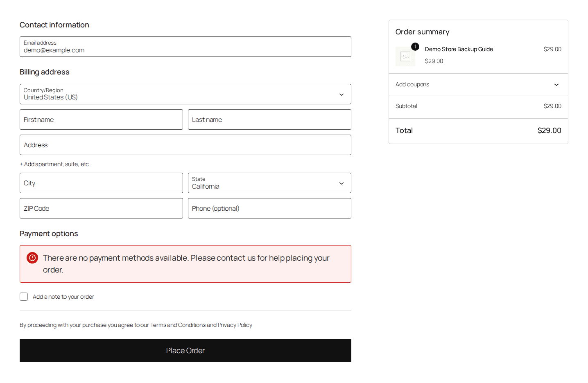Click the Order summary heading
Image resolution: width=588 pixels, height=383 pixels.
(x=423, y=32)
